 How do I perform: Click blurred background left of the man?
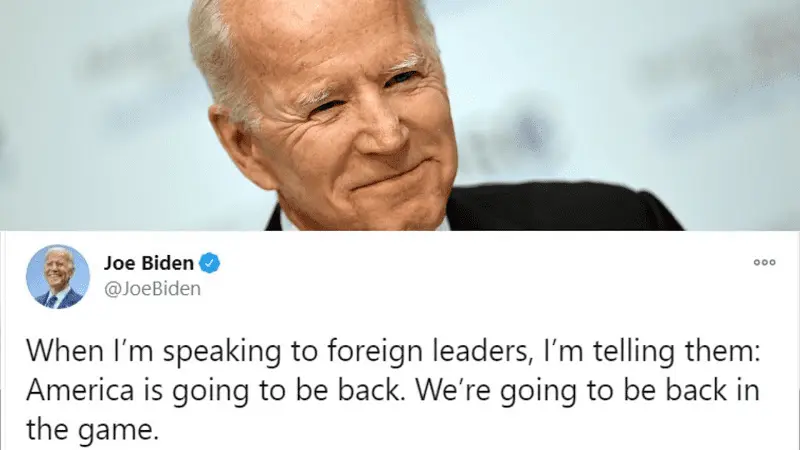[x=92, y=112]
